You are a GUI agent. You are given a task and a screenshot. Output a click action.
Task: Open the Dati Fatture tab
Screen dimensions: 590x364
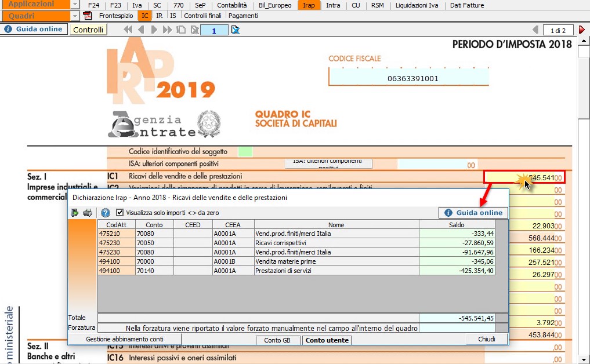pos(467,5)
